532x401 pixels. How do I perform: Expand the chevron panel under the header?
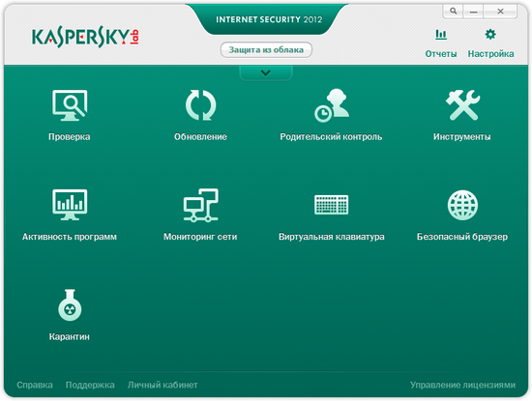266,72
